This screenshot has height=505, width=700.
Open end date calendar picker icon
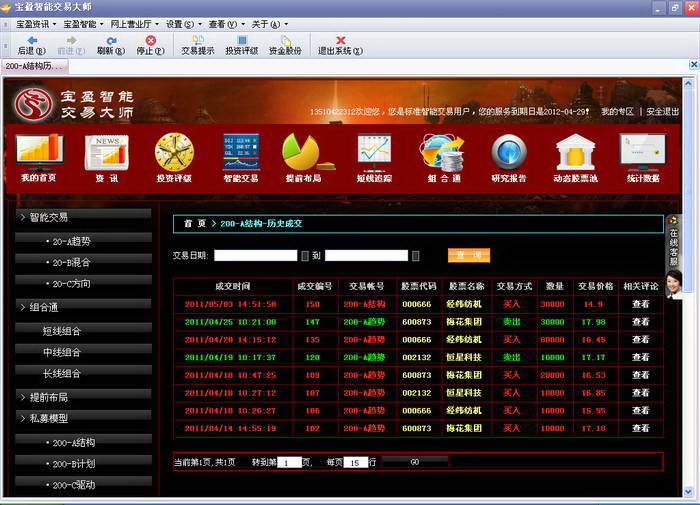pos(416,255)
